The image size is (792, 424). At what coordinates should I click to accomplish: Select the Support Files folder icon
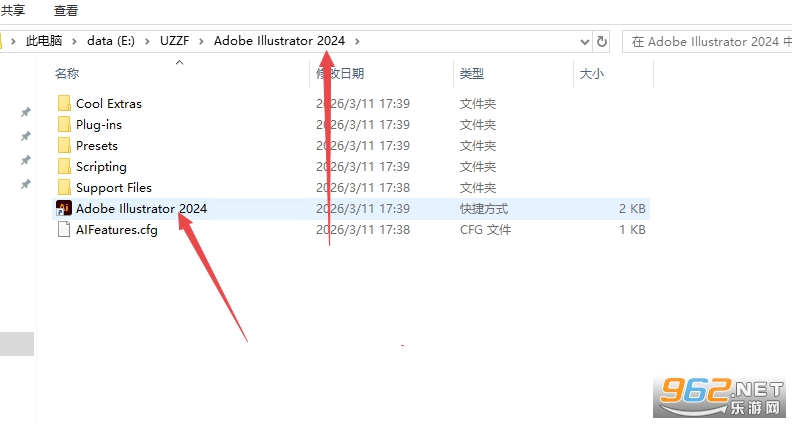point(64,187)
